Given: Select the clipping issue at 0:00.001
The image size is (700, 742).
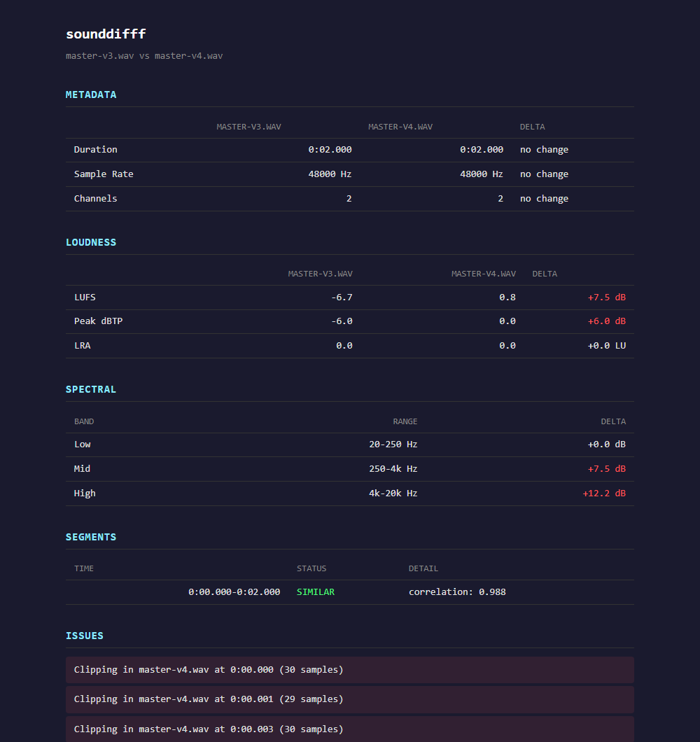Looking at the screenshot, I should (x=350, y=699).
